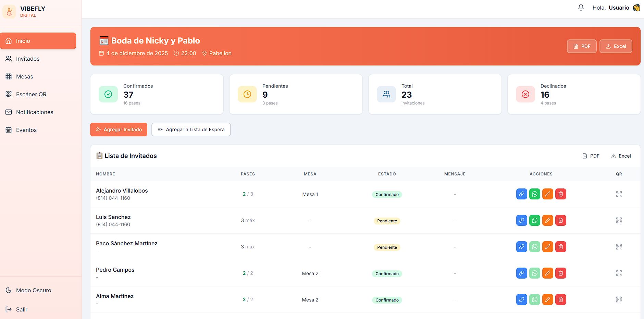Open the QR code for Alma Martinez

[619, 299]
